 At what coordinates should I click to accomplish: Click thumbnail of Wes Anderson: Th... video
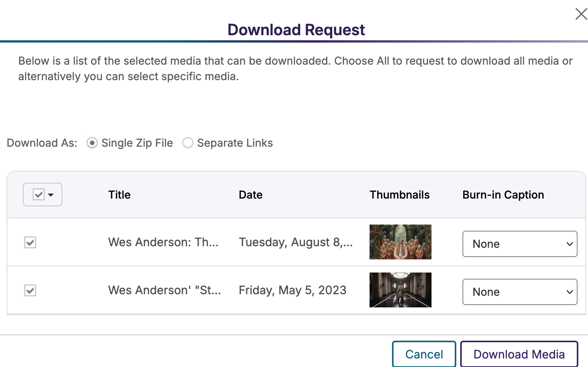click(x=401, y=242)
